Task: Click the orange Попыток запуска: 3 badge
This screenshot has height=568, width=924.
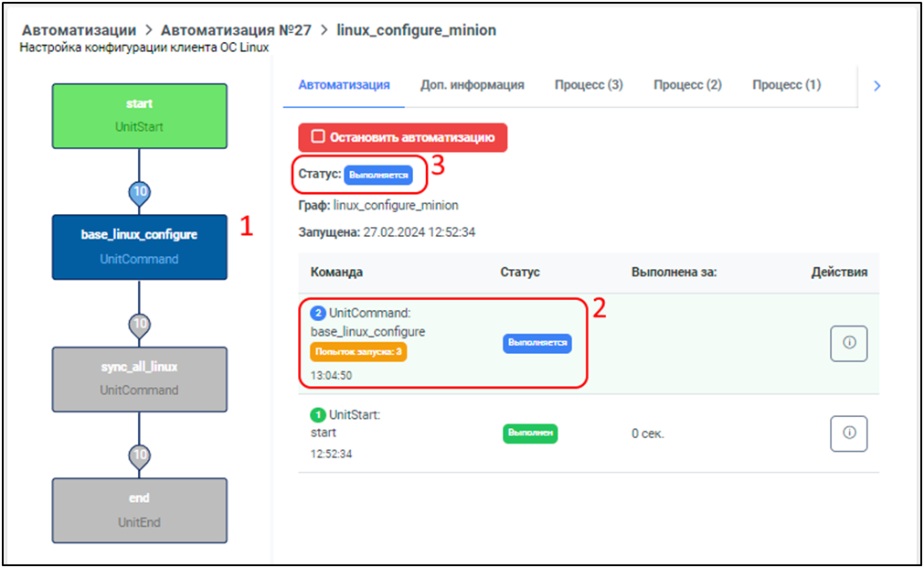Action: (358, 352)
